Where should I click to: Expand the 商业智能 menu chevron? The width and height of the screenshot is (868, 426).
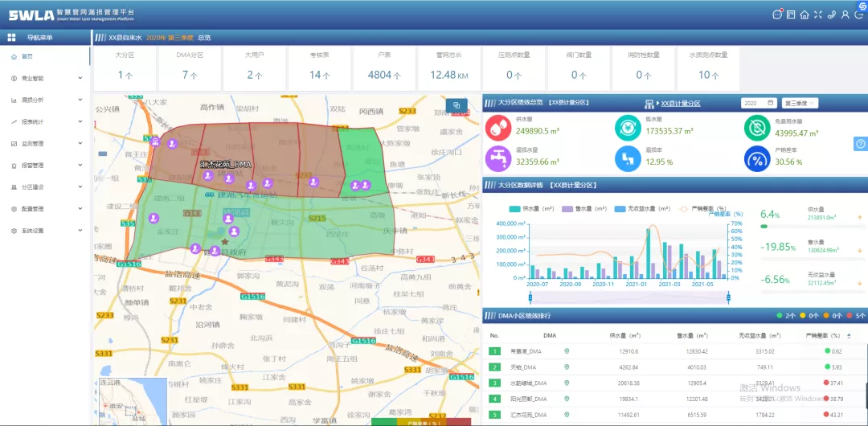point(80,78)
